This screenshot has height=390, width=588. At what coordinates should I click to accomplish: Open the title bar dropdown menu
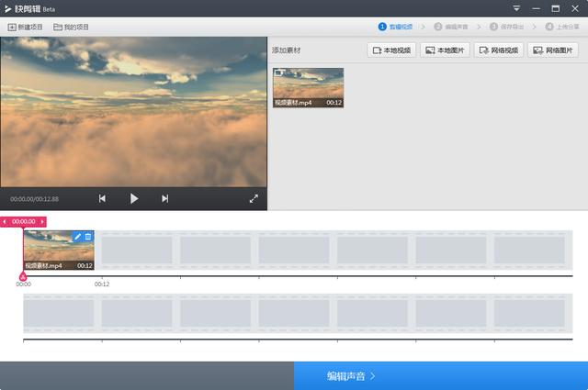point(516,8)
